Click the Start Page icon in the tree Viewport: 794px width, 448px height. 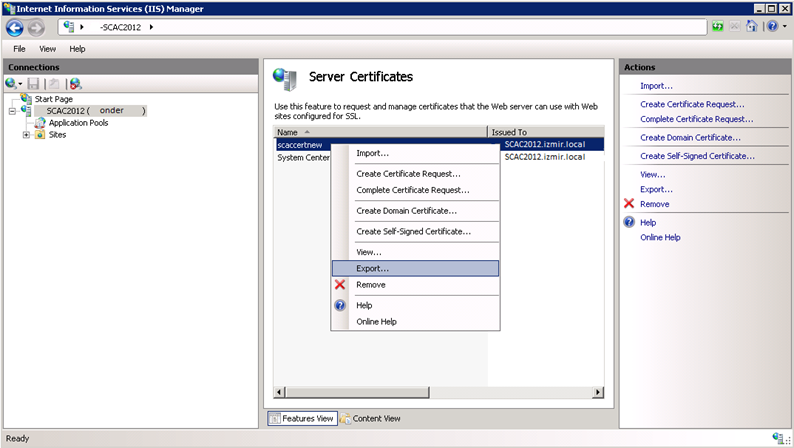coord(26,98)
